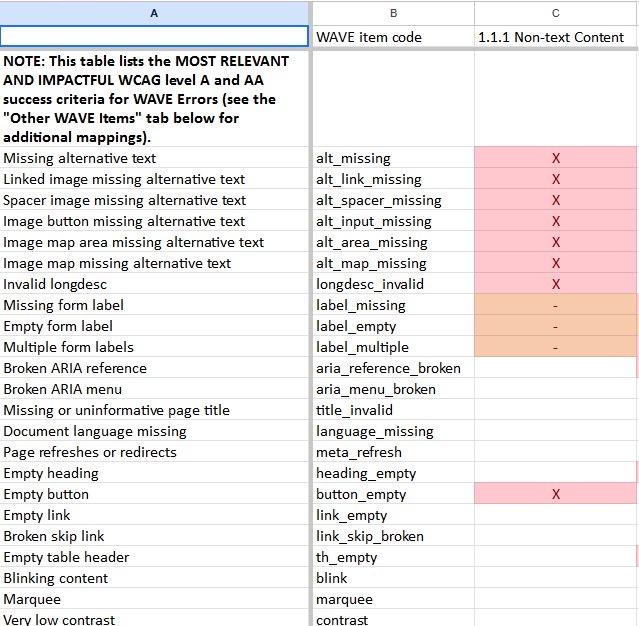Select the 'marquee' code cell in column B
Screen dimensions: 639x626
(x=393, y=599)
